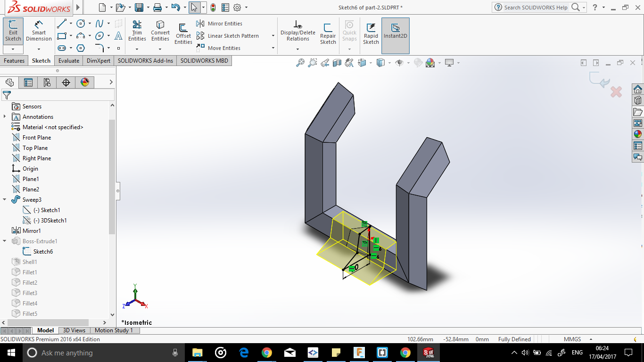Open the Trim Entities dropdown arrow
The image size is (644, 362).
pos(137,49)
